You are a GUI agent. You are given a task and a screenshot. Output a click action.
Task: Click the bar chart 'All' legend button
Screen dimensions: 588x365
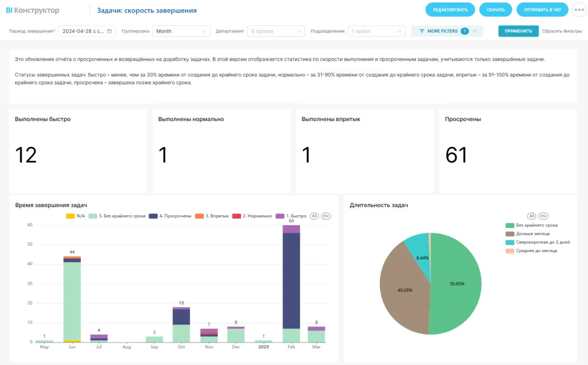pos(314,216)
